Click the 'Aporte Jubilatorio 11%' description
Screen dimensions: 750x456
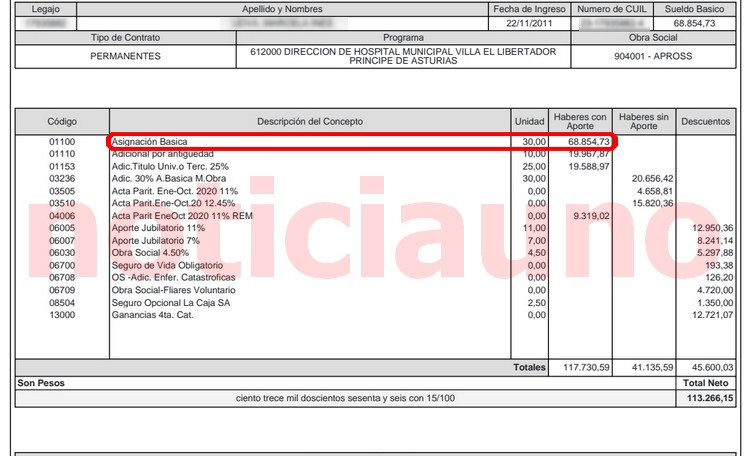(158, 228)
